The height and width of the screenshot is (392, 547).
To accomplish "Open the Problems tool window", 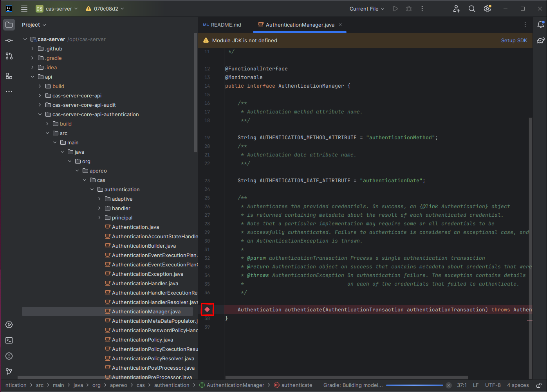I will point(9,356).
